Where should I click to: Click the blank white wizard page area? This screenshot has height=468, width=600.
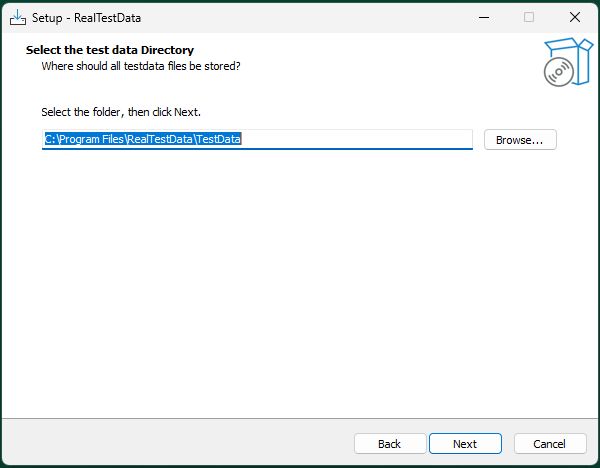(x=298, y=283)
